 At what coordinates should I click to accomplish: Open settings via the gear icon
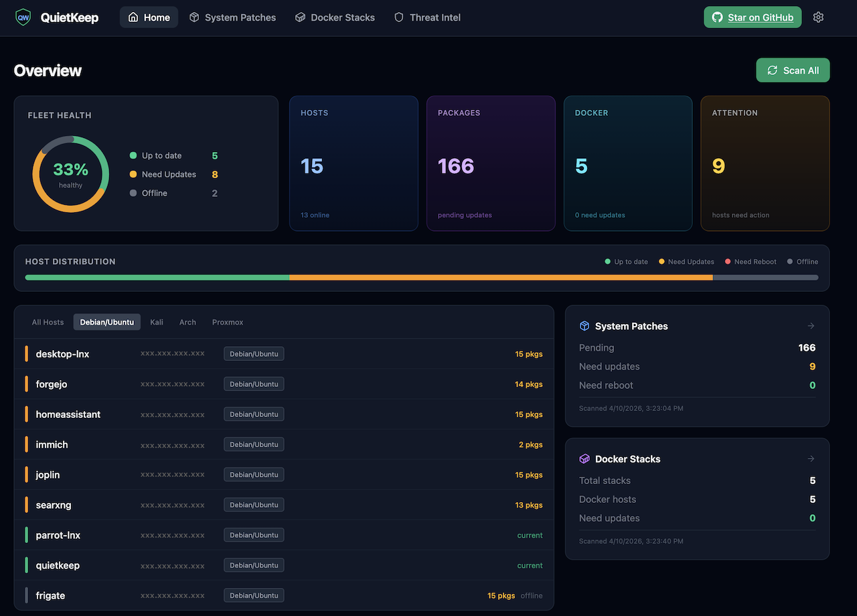pos(818,17)
